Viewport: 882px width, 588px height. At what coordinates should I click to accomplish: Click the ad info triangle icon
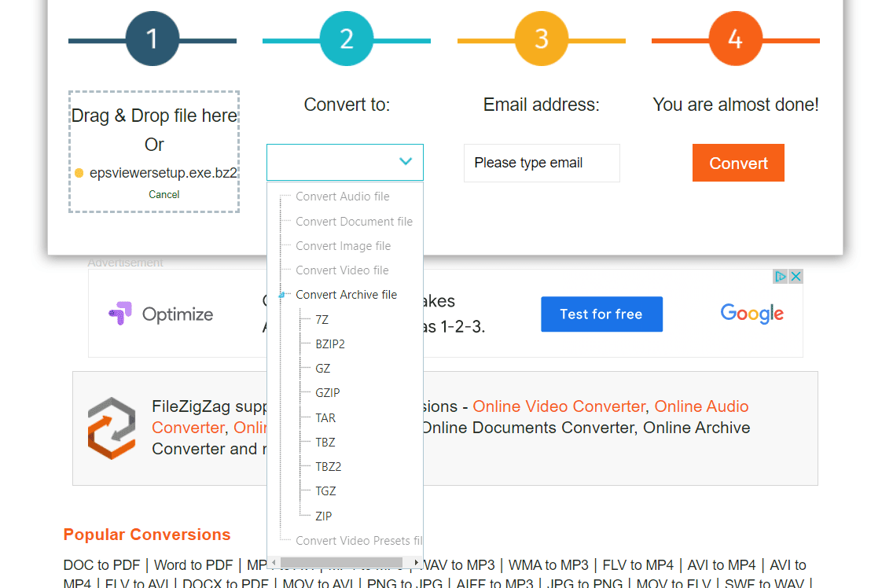pos(780,276)
